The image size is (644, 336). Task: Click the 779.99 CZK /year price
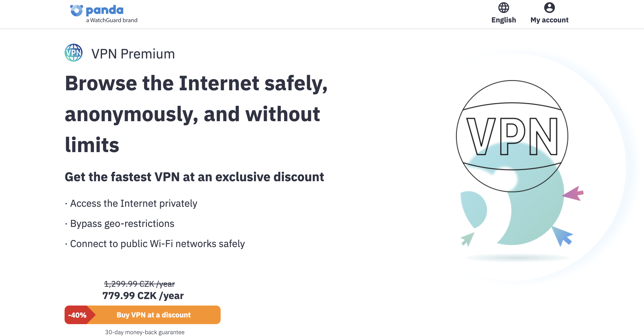[x=143, y=296]
